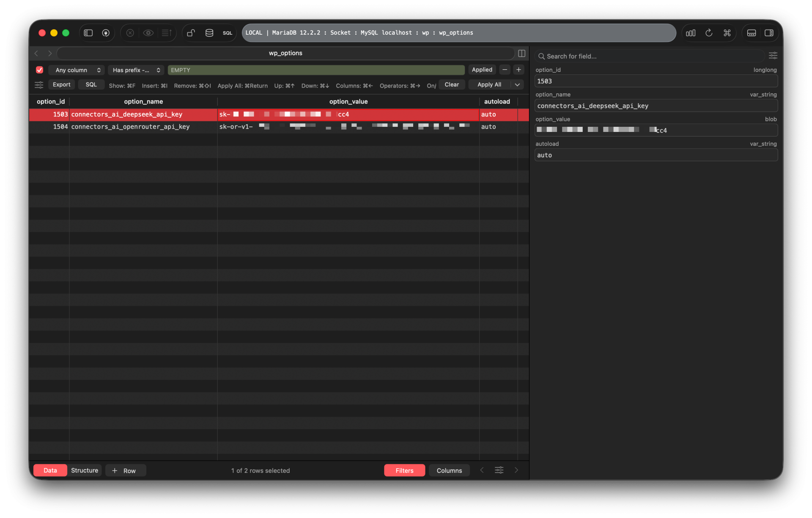
Task: Refresh the workspace with reload icon
Action: tap(709, 33)
